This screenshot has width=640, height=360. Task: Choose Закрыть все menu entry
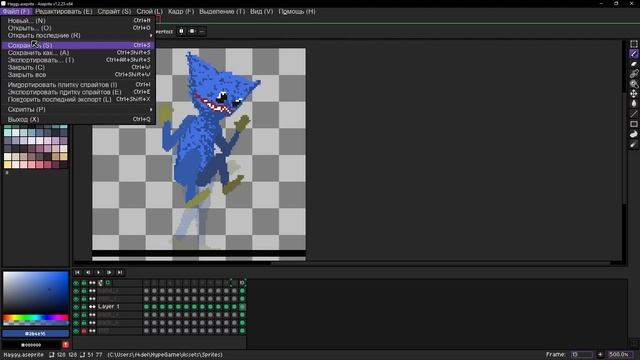point(78,75)
